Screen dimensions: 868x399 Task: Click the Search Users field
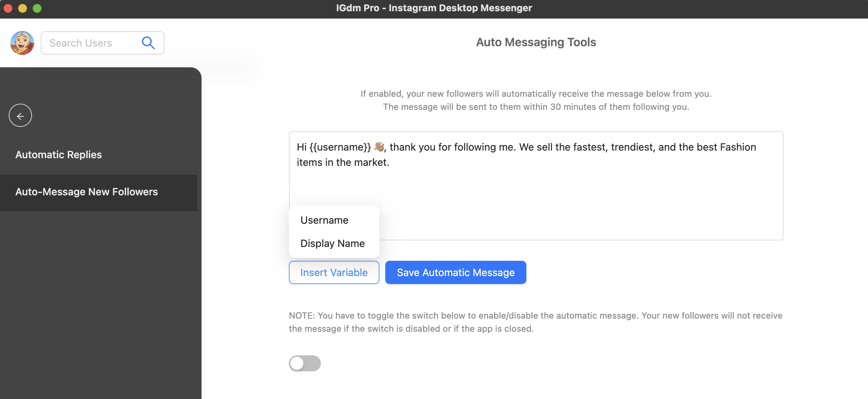(x=91, y=43)
